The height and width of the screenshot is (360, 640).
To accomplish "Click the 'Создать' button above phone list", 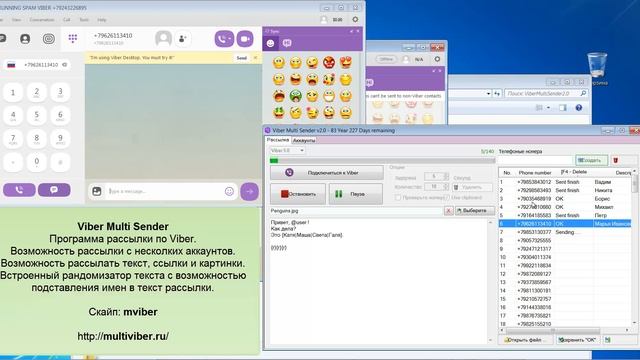I will point(591,160).
